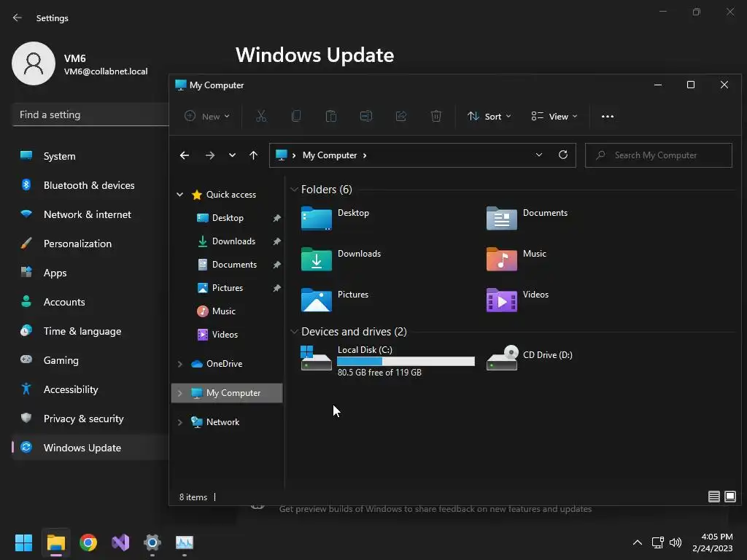Screen dimensions: 747x560
Task: Open the View dropdown menu
Action: pyautogui.click(x=554, y=116)
